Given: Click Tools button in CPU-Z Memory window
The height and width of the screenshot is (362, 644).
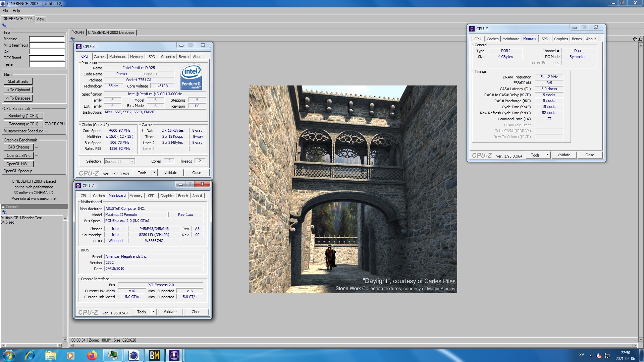Looking at the screenshot, I should tap(535, 155).
